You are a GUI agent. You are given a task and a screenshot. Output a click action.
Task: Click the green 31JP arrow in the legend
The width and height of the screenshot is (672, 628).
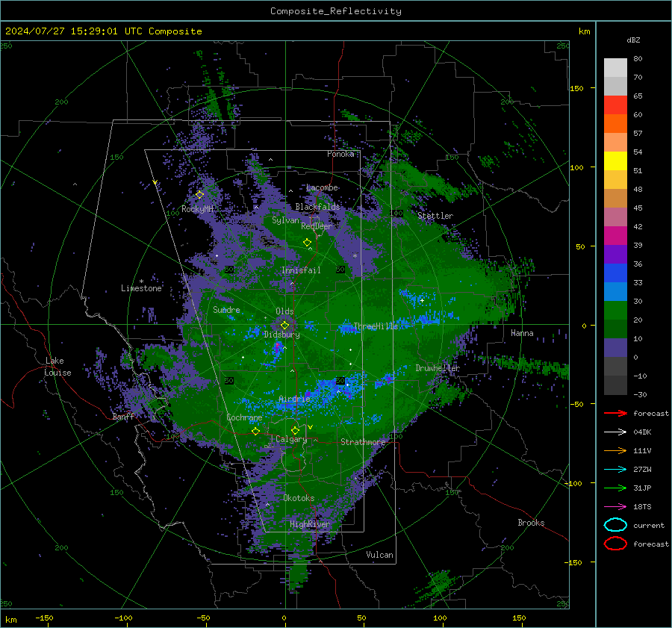tap(615, 488)
